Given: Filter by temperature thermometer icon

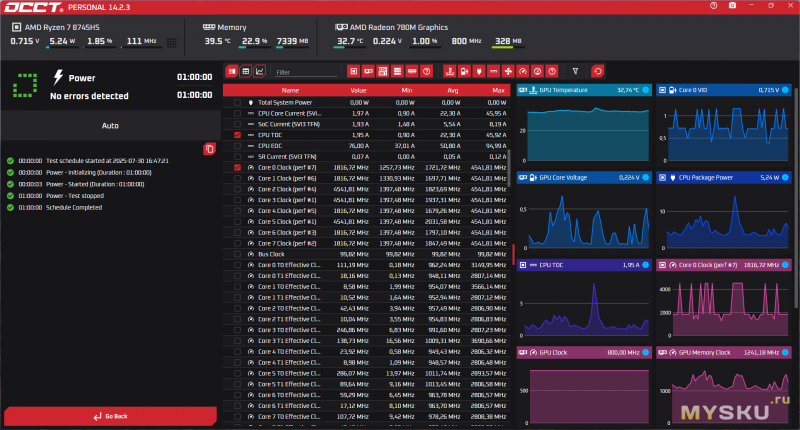Looking at the screenshot, I should coord(449,71).
